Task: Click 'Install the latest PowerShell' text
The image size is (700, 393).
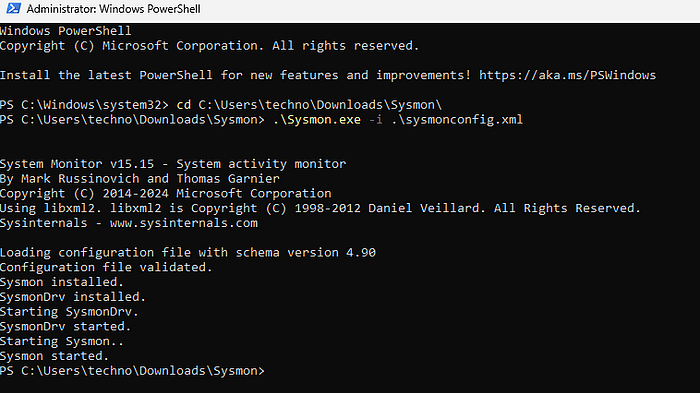Action: pyautogui.click(x=106, y=75)
